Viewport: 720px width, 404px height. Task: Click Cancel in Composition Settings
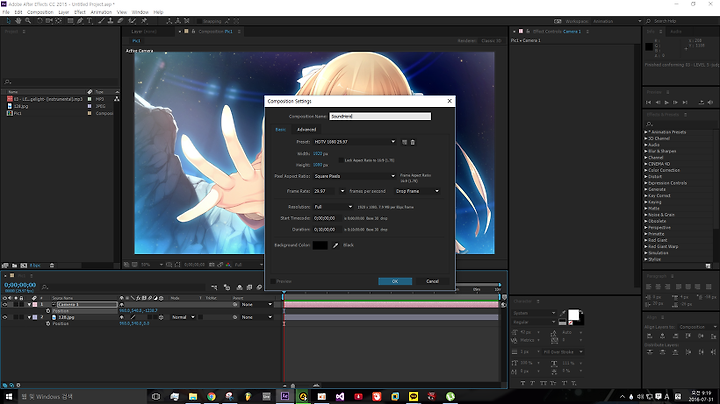[432, 281]
